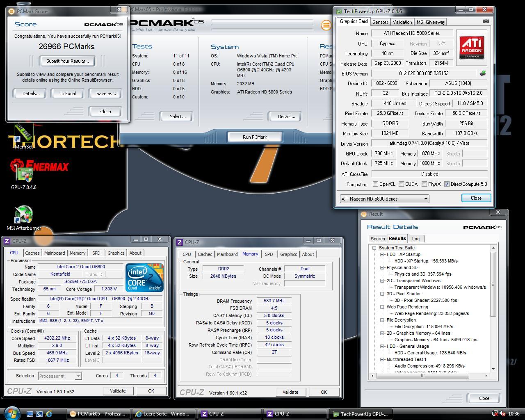Image resolution: width=525 pixels, height=420 pixels.
Task: Click scroll down arrow in Result tree
Action: (493, 369)
